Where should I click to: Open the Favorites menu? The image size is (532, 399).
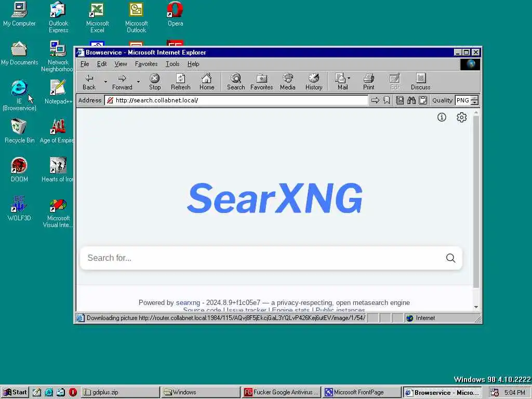146,64
